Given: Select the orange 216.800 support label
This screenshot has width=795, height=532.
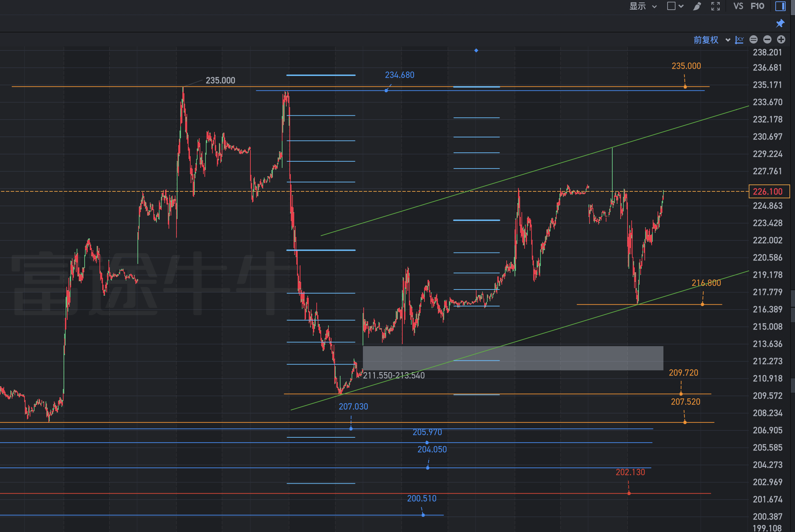Looking at the screenshot, I should pyautogui.click(x=706, y=283).
